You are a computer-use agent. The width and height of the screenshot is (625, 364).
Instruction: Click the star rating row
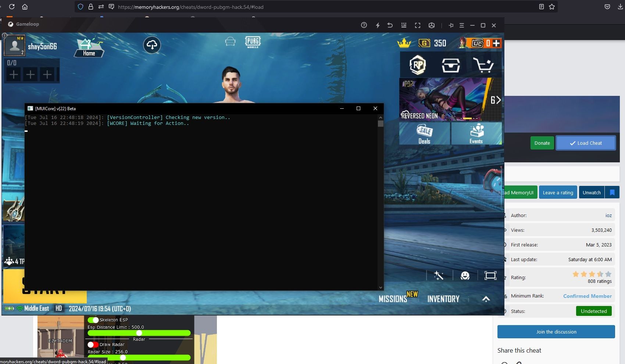click(x=592, y=274)
